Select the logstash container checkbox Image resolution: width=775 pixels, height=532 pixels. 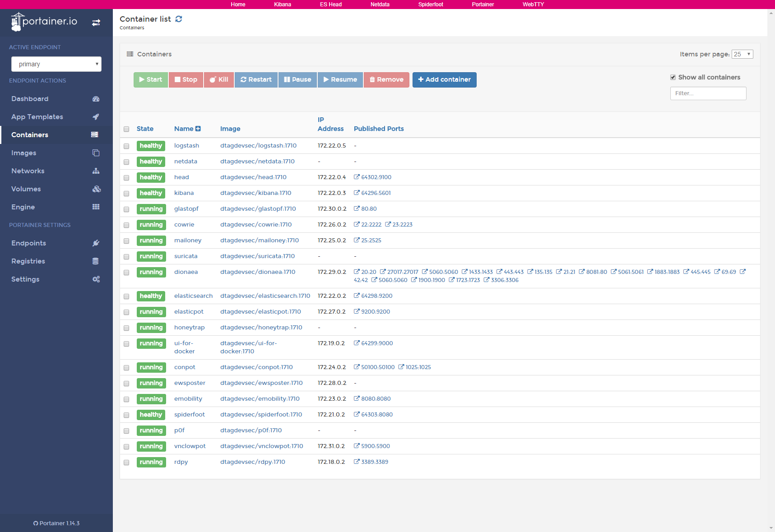[x=126, y=146]
